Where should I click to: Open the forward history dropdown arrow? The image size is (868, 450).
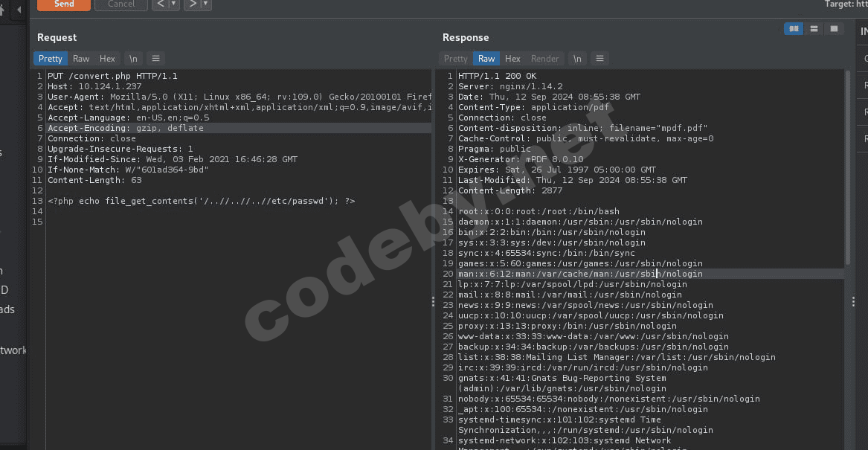pyautogui.click(x=206, y=4)
